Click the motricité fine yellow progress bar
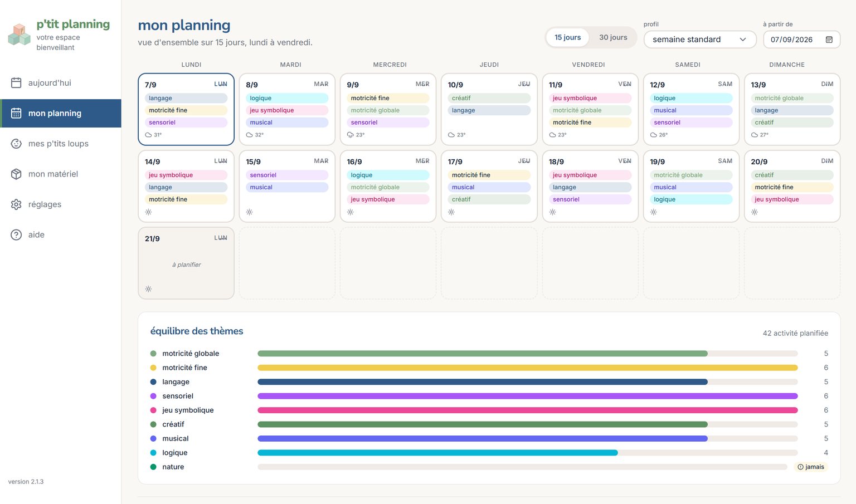Screen dimensions: 856x504 tap(527, 368)
